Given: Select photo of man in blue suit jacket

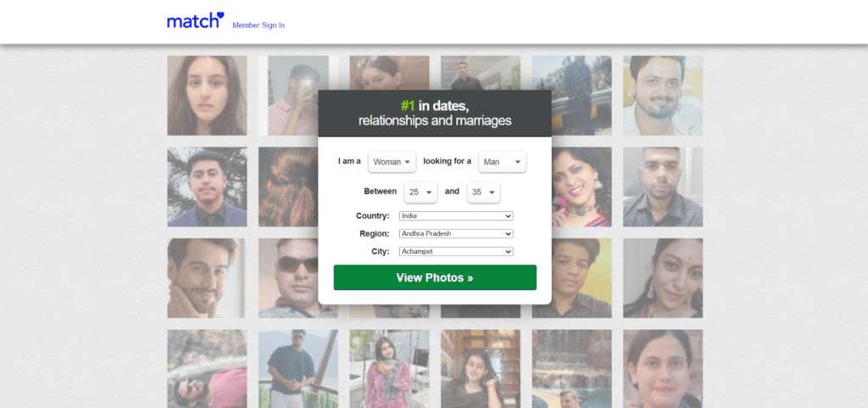Looking at the screenshot, I should pos(207,187).
